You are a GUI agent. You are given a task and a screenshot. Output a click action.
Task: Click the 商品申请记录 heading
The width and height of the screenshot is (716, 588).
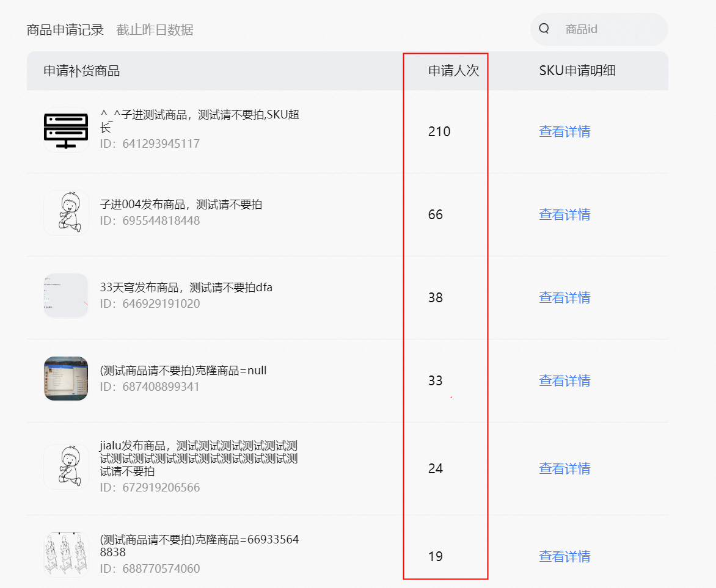tap(65, 30)
